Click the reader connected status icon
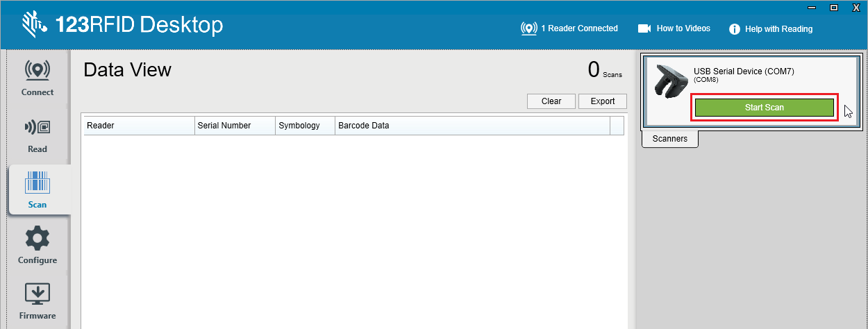This screenshot has height=329, width=868. pyautogui.click(x=529, y=29)
